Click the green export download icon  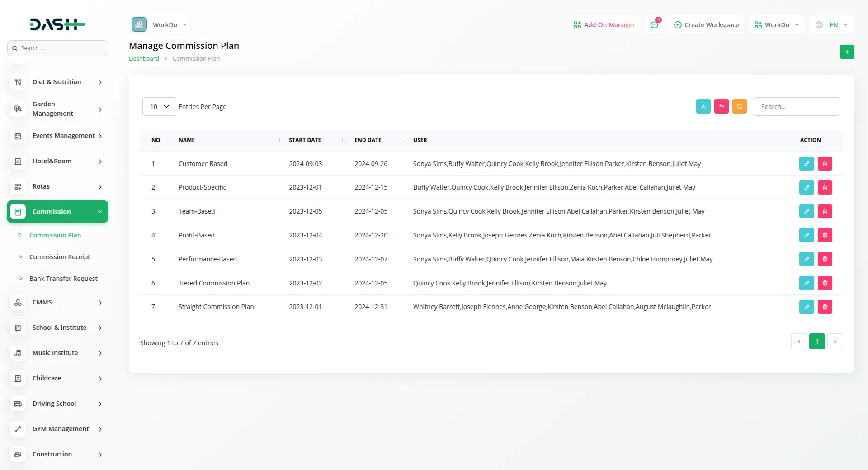(x=703, y=106)
